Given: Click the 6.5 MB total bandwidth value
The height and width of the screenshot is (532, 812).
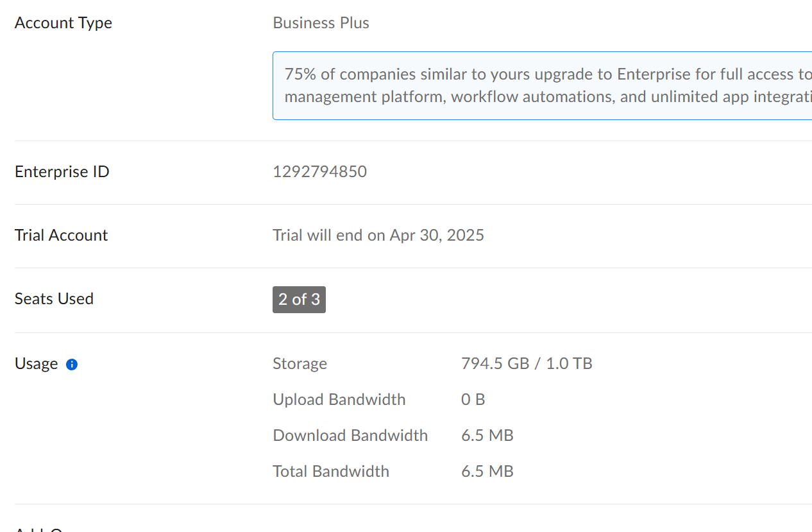Looking at the screenshot, I should point(487,472).
